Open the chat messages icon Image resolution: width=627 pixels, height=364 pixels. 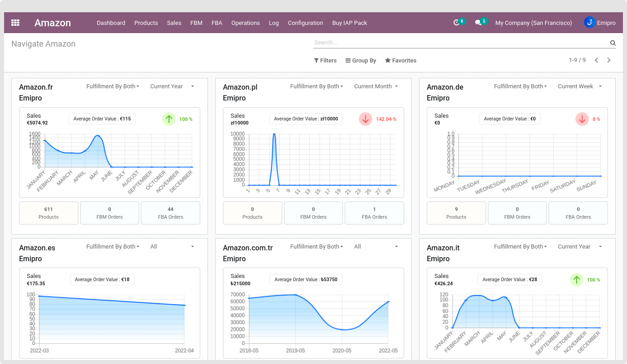click(478, 23)
